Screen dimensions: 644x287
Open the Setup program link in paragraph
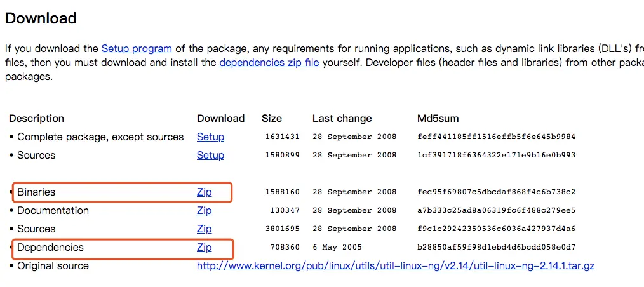coord(137,48)
